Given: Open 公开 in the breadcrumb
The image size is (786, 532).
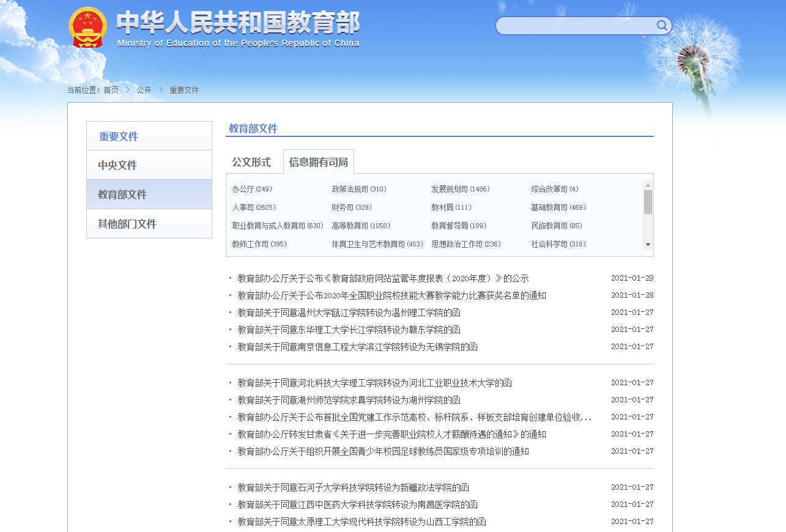Looking at the screenshot, I should click(x=144, y=90).
